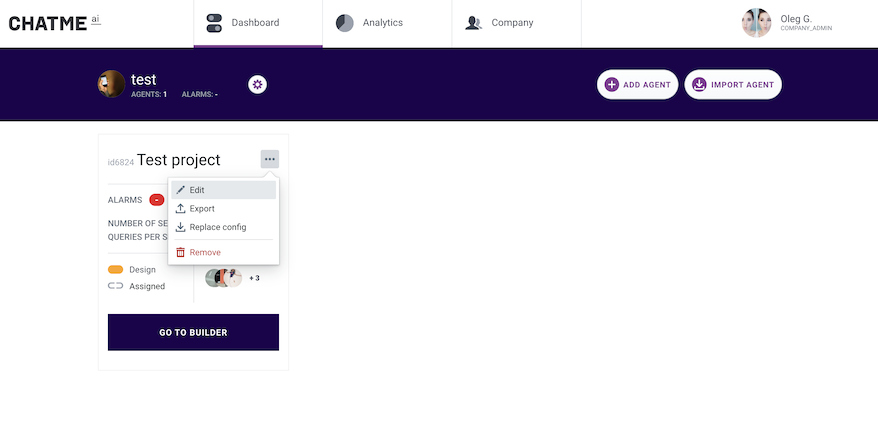Click the CHATME ai logo link
The height and width of the screenshot is (444, 878).
pyautogui.click(x=54, y=23)
